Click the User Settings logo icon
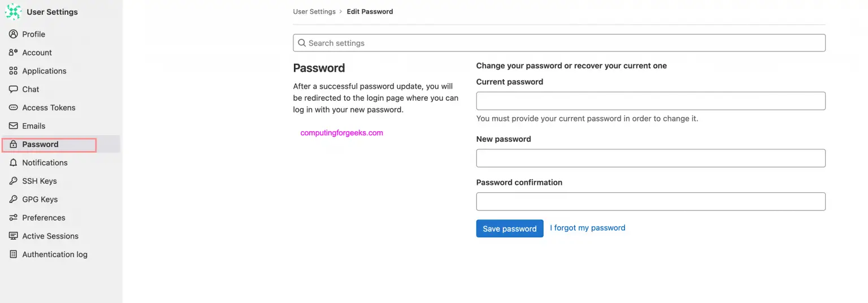The width and height of the screenshot is (868, 303). point(13,12)
